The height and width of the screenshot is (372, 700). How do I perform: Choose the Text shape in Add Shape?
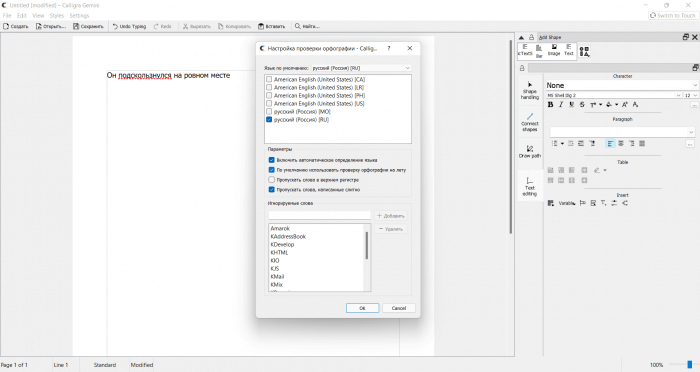(x=569, y=50)
